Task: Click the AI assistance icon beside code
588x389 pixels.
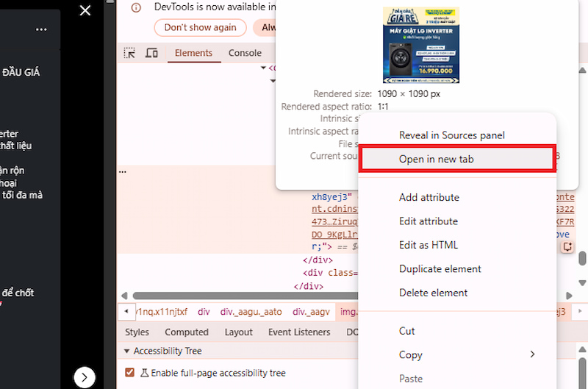Action: tap(567, 247)
